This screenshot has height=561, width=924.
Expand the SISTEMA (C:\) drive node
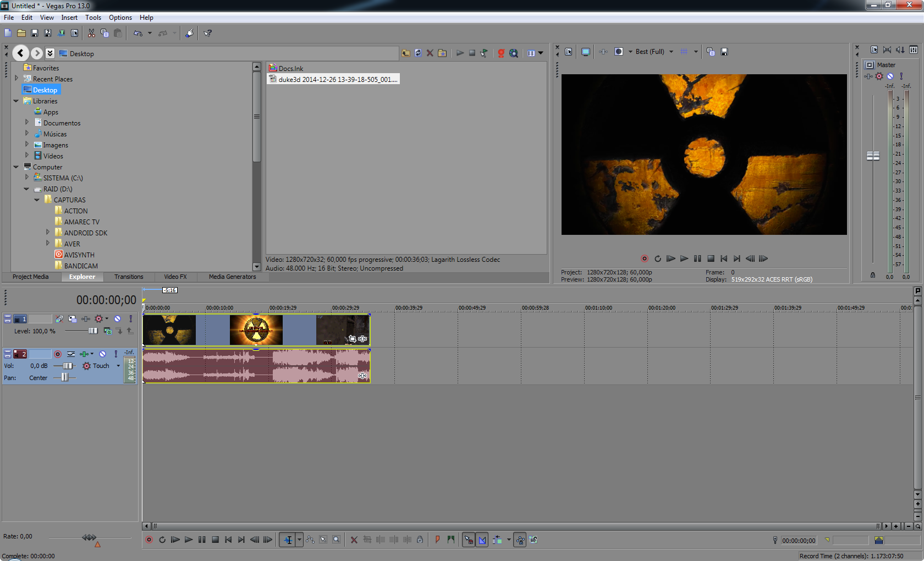(x=26, y=178)
